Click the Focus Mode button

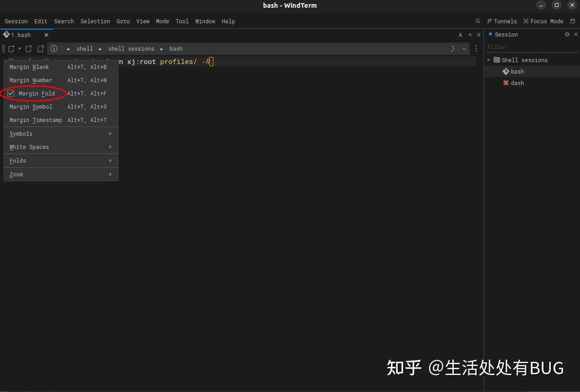[x=543, y=21]
